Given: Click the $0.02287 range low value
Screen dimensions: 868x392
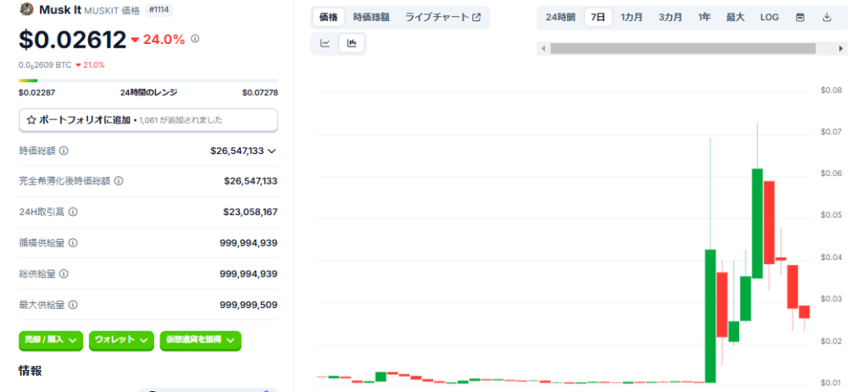Looking at the screenshot, I should click(x=36, y=92).
